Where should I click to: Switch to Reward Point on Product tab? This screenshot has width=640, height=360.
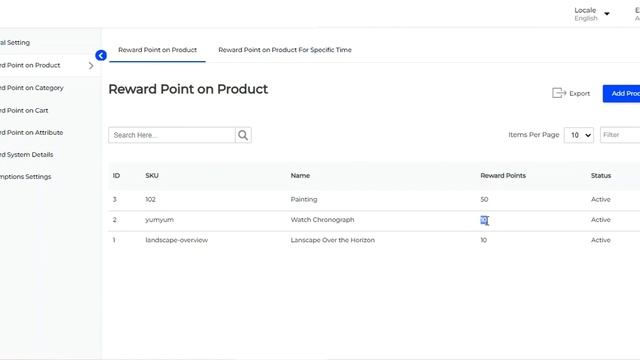point(157,50)
